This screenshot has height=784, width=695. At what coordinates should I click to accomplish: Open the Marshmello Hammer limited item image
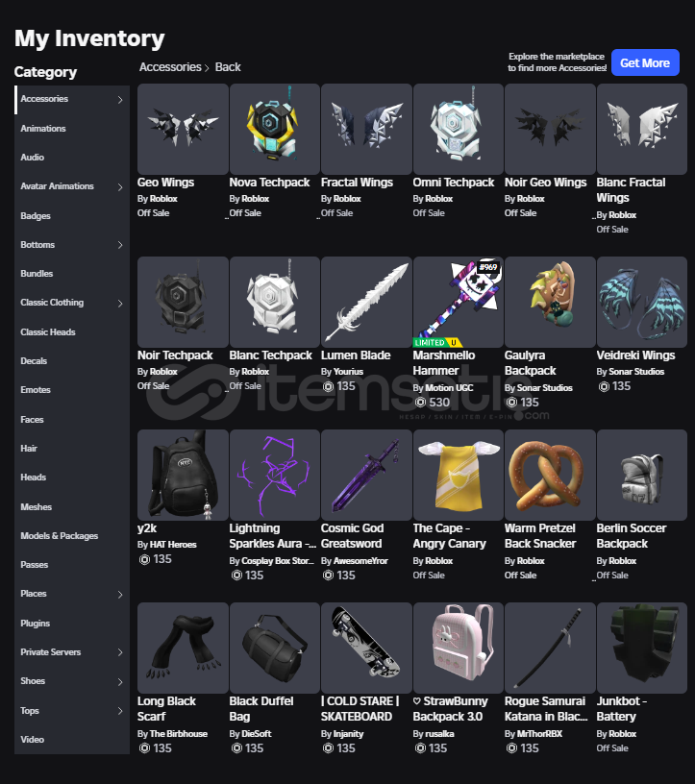458,302
